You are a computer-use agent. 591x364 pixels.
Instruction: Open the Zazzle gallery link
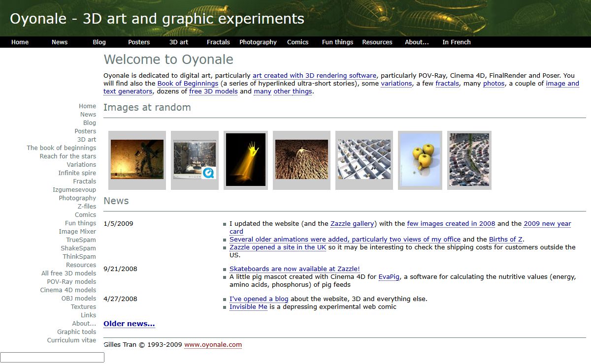point(352,224)
